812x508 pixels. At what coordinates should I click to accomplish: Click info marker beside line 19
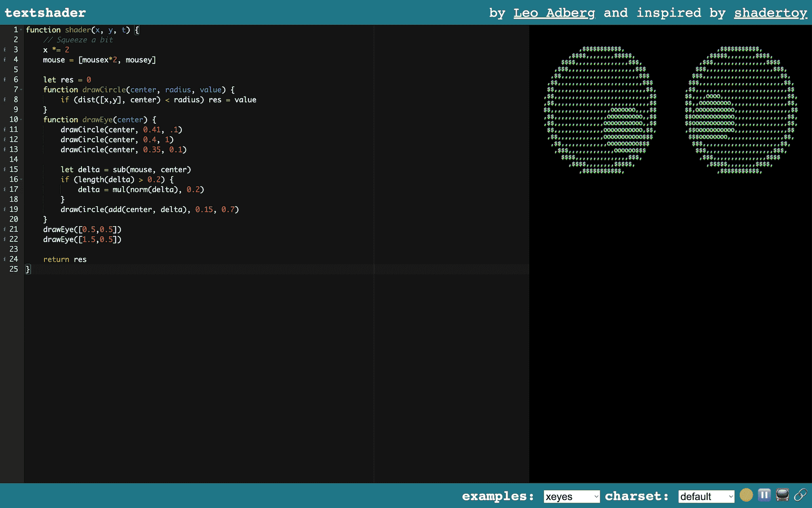coord(5,209)
